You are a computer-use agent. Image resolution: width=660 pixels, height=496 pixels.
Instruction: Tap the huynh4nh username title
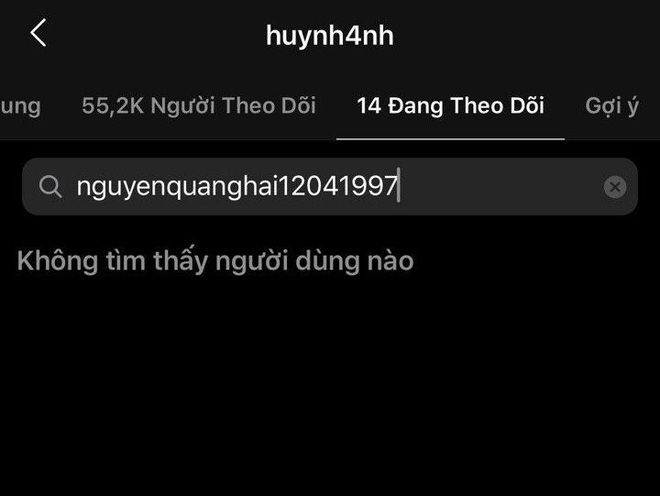pos(330,35)
